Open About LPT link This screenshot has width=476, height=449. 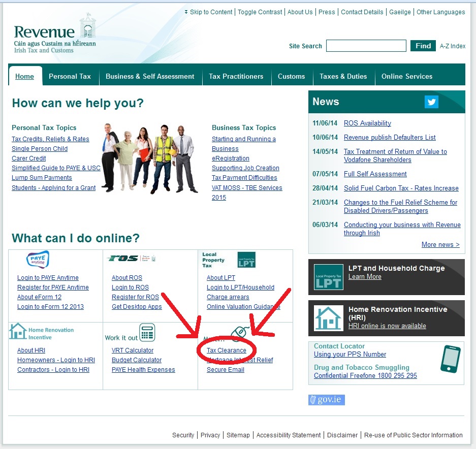pos(220,277)
